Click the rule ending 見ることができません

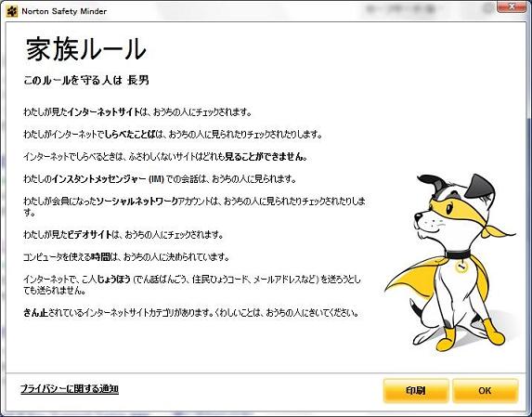point(165,157)
